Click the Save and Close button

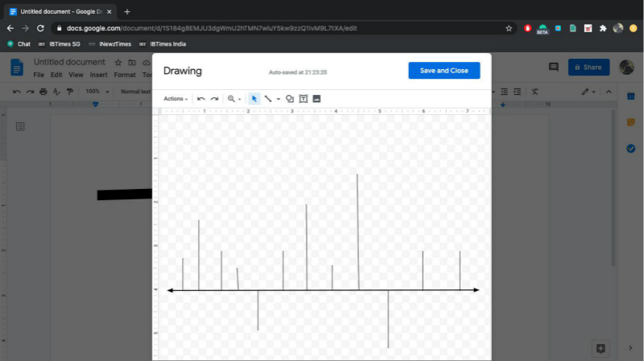(444, 71)
